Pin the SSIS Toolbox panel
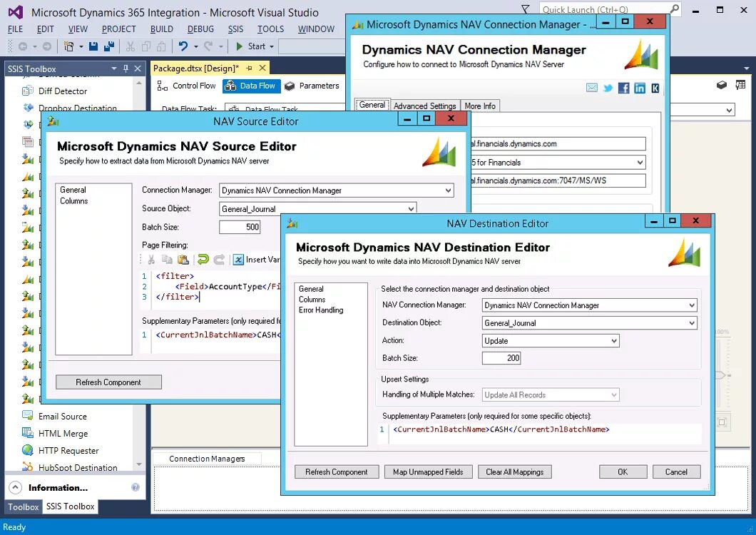756x535 pixels. 126,68
